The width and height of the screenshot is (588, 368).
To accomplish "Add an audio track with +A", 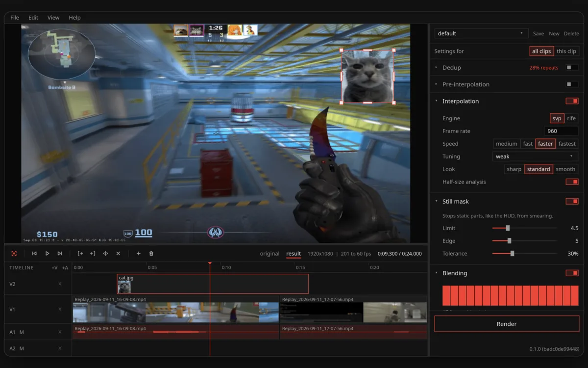I will click(65, 268).
